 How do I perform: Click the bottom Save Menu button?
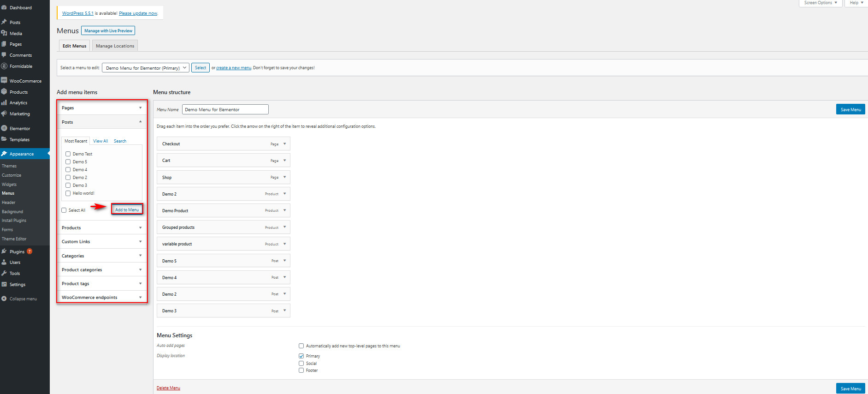pyautogui.click(x=850, y=388)
